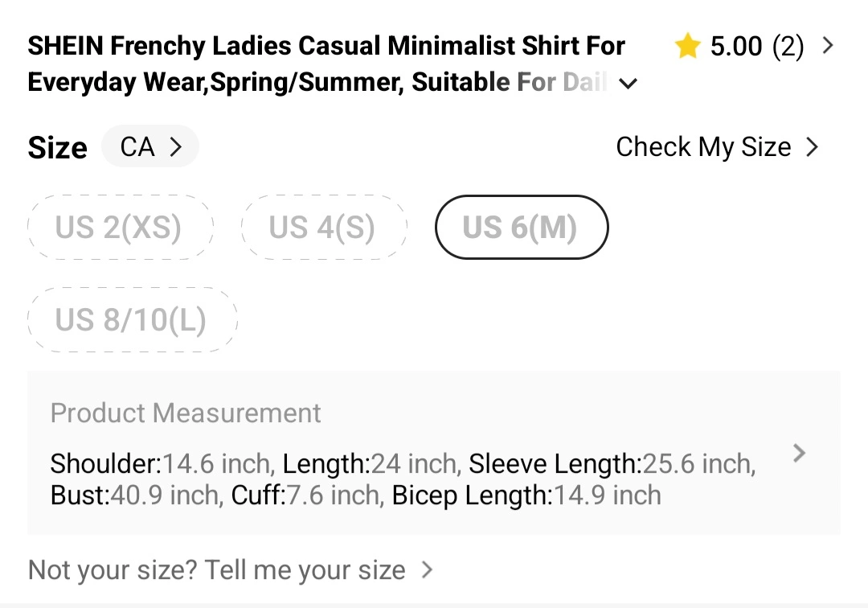Expand the truncated product title
The width and height of the screenshot is (868, 608).
[628, 84]
